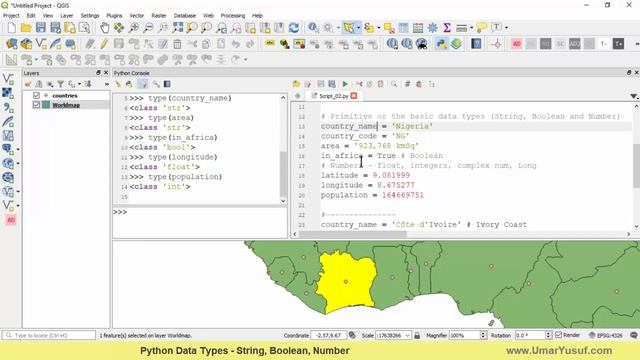Click the editor horizontal scrollbar thumb
This screenshot has width=640, height=360.
[353, 234]
